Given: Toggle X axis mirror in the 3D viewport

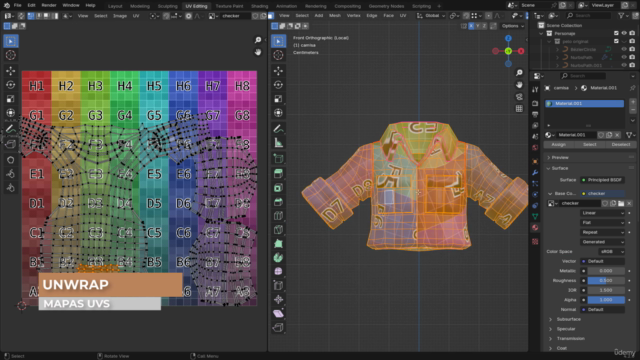Looking at the screenshot, I should (471, 26).
